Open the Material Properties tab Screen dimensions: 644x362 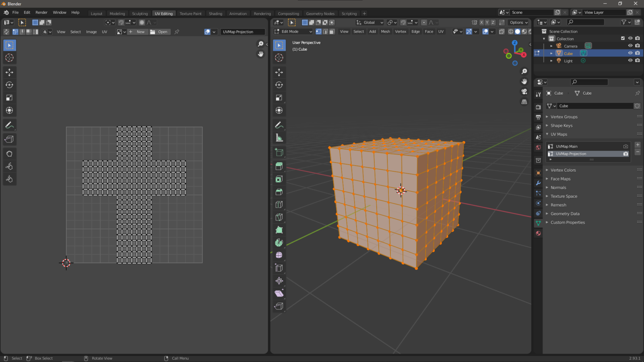pyautogui.click(x=538, y=233)
